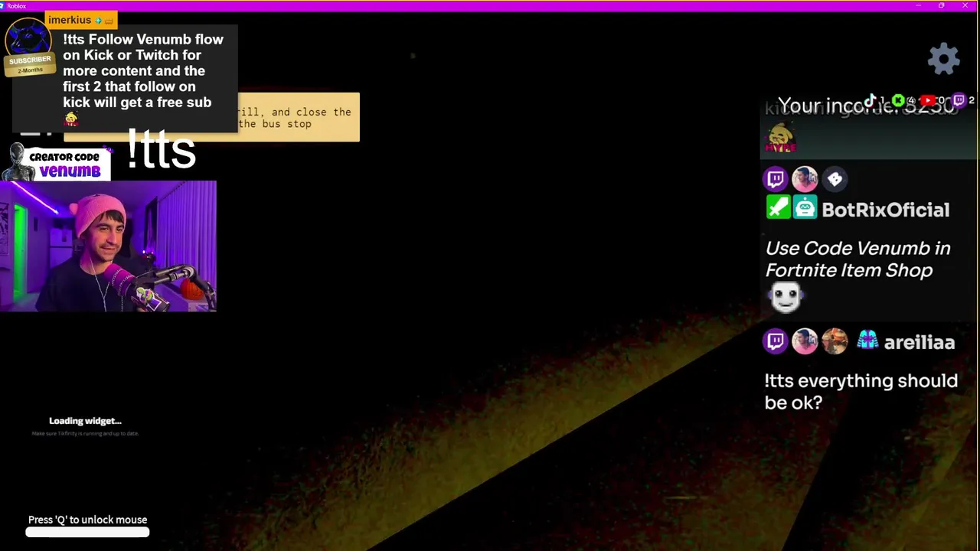Click the green Kick viewer count icon
Image resolution: width=980 pixels, height=551 pixels.
coord(898,100)
